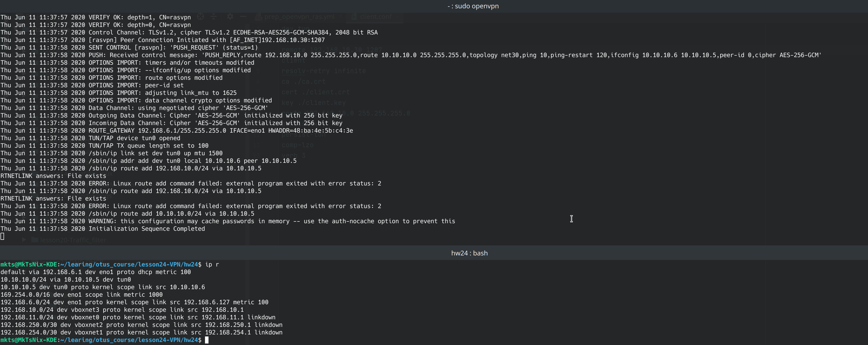Click the faint 'resolv-retry infinite' editor line

[324, 71]
